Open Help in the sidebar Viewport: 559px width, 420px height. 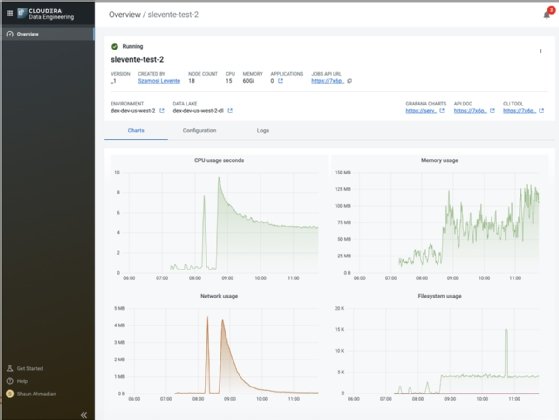click(x=22, y=381)
